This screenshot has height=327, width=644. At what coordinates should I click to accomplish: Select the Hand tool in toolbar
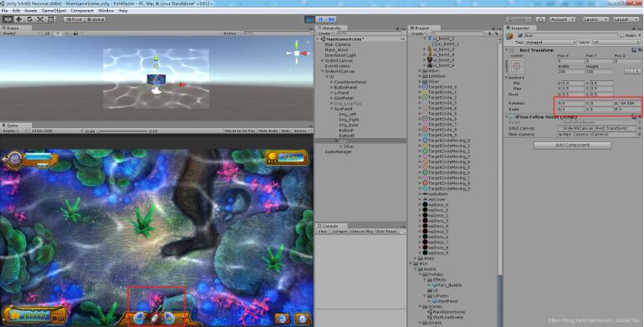pyautogui.click(x=8, y=19)
